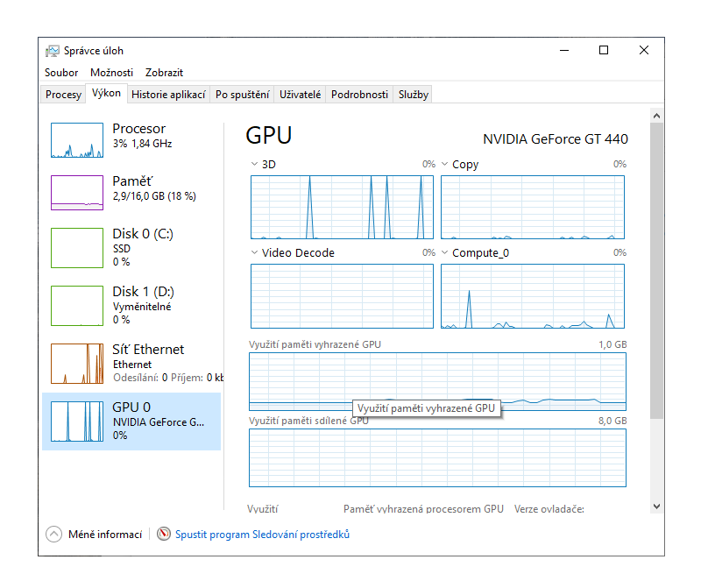
Task: Maximize the Správce úloh window
Action: coord(604,50)
